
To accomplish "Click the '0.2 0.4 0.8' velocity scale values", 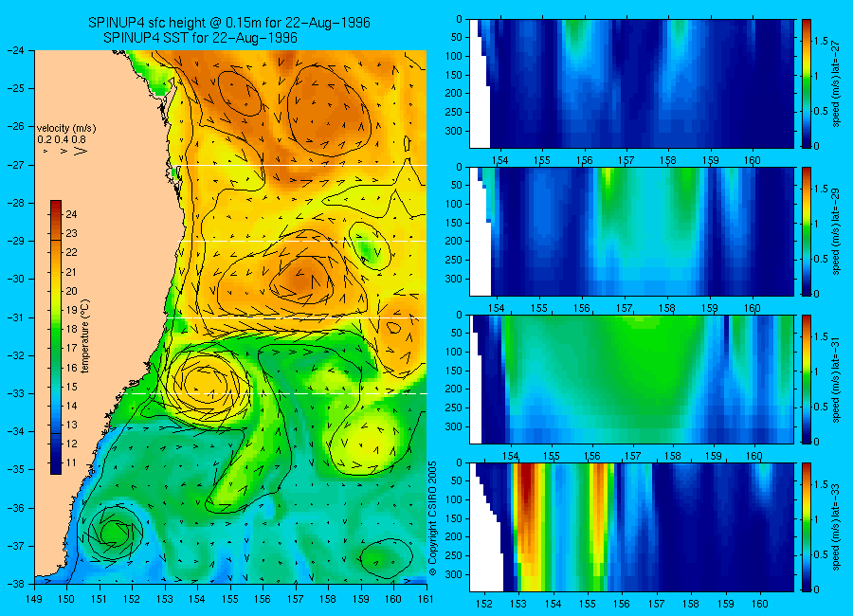I will tap(62, 140).
